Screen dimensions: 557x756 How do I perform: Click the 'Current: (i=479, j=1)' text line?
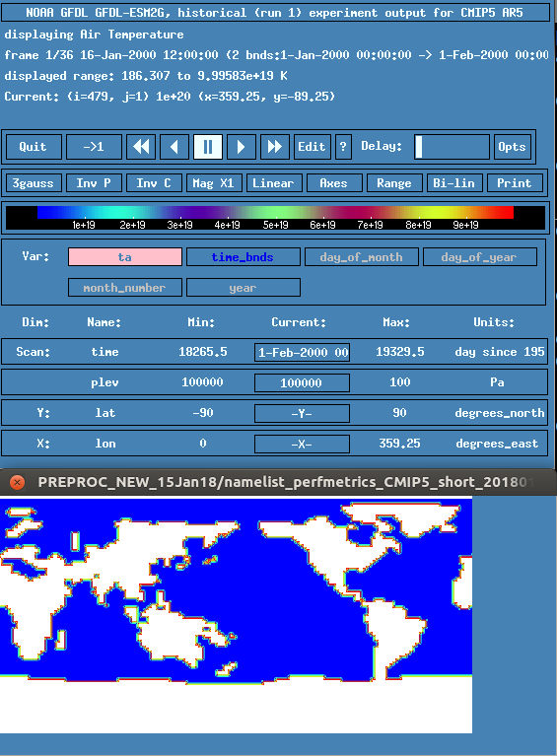tap(170, 97)
